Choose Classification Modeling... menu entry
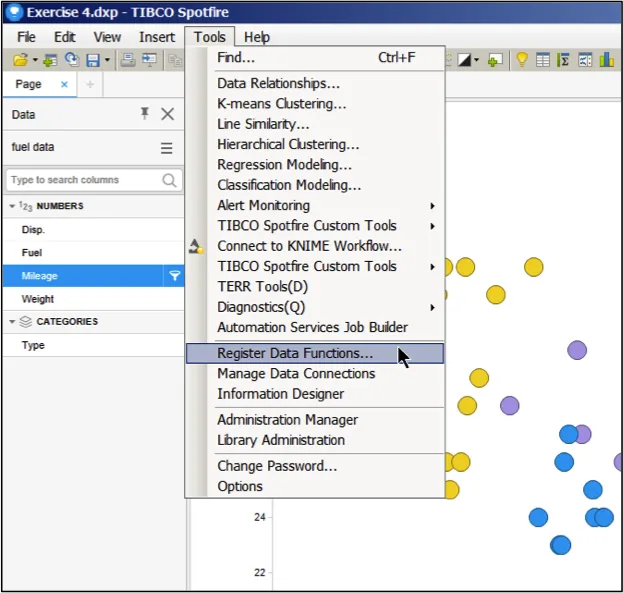 click(315, 185)
